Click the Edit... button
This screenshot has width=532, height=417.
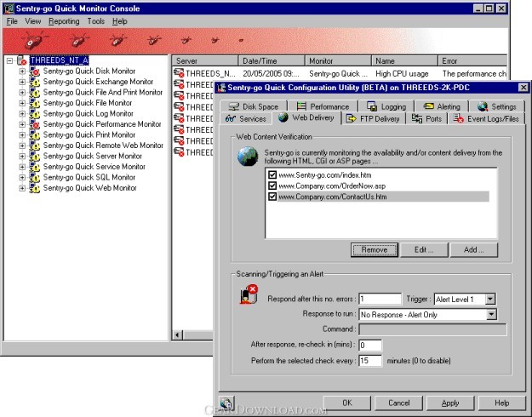424,249
